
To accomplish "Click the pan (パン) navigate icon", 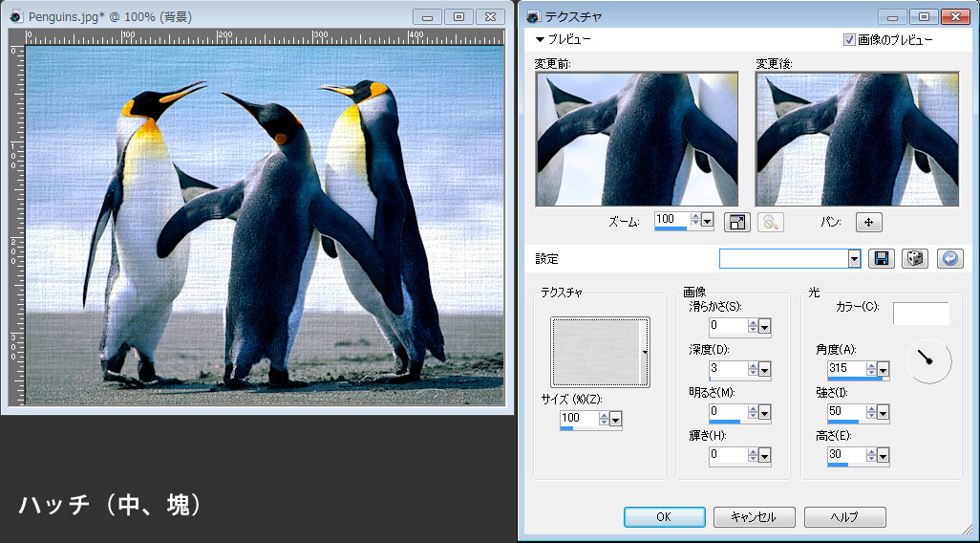I will [x=868, y=222].
